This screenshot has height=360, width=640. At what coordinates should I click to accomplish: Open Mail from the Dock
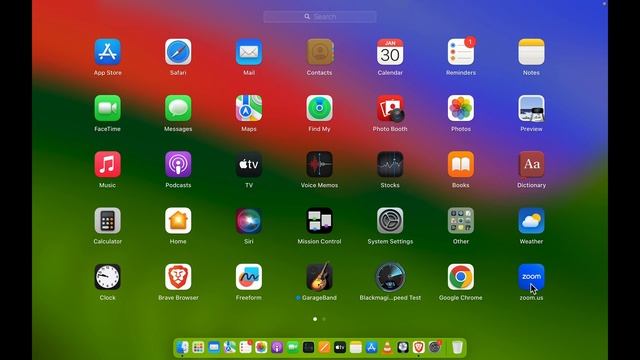pyautogui.click(x=214, y=347)
